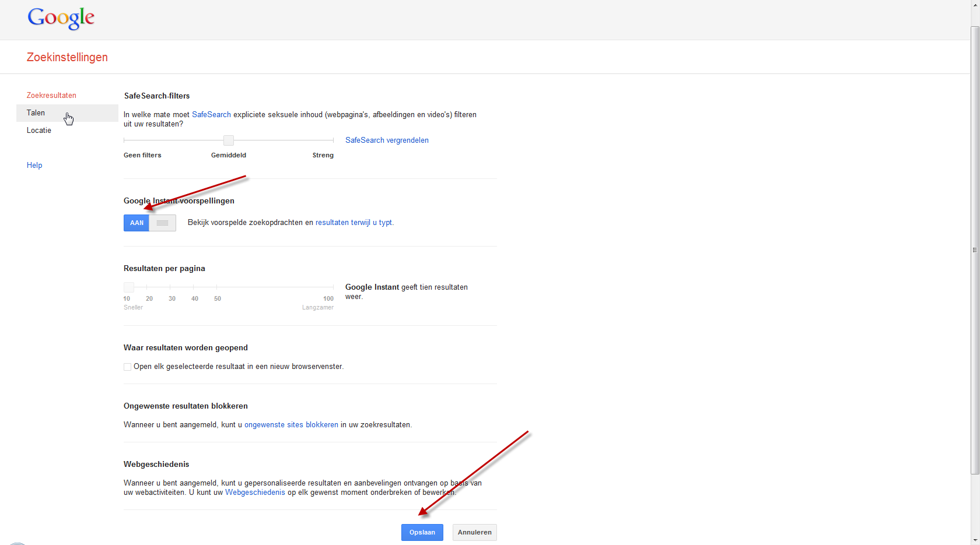Open Zoekresultaten settings section
Screen dimensions: 980x545
51,95
